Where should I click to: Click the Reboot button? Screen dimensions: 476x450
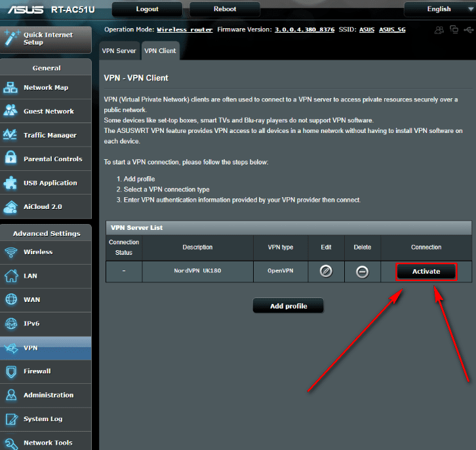point(225,9)
